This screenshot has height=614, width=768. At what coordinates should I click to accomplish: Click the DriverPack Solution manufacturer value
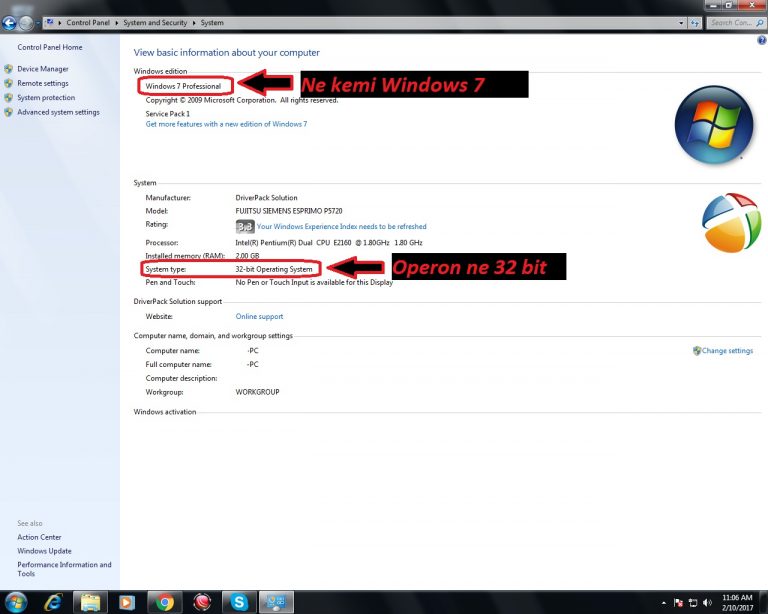(266, 198)
